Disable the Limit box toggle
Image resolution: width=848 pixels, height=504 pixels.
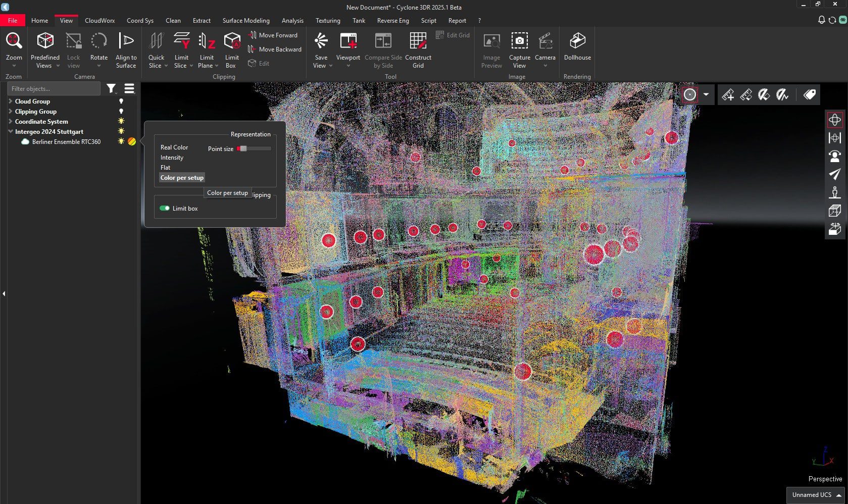tap(165, 208)
